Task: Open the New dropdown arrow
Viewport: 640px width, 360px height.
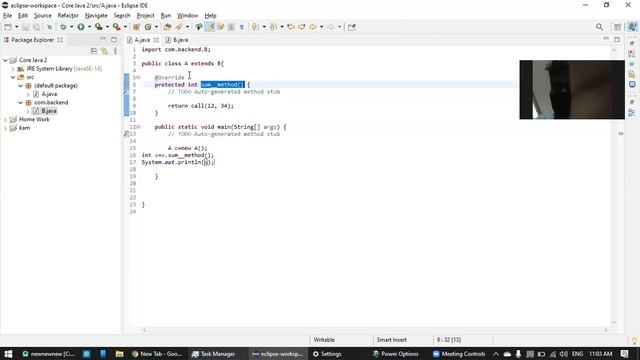Action: (16, 27)
